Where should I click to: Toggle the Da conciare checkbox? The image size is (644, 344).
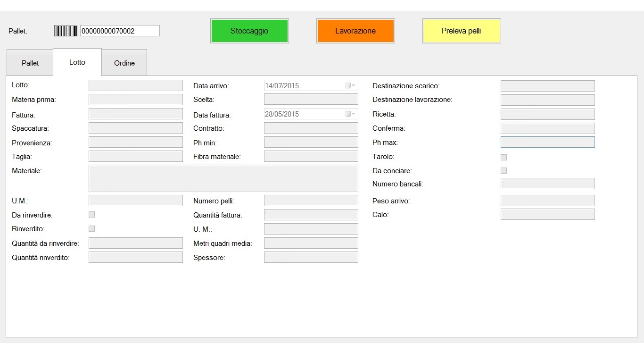pos(504,170)
